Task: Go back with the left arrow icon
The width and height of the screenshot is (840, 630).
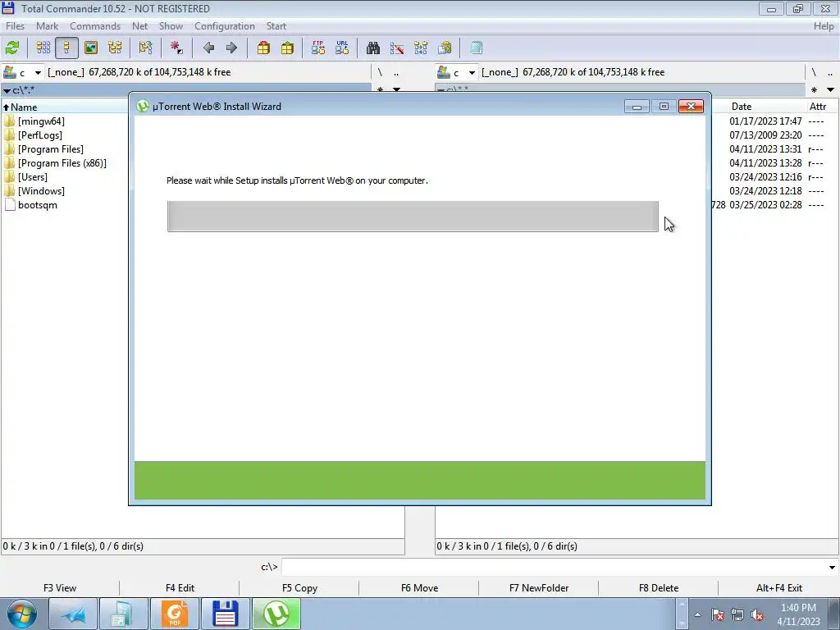Action: tap(208, 48)
